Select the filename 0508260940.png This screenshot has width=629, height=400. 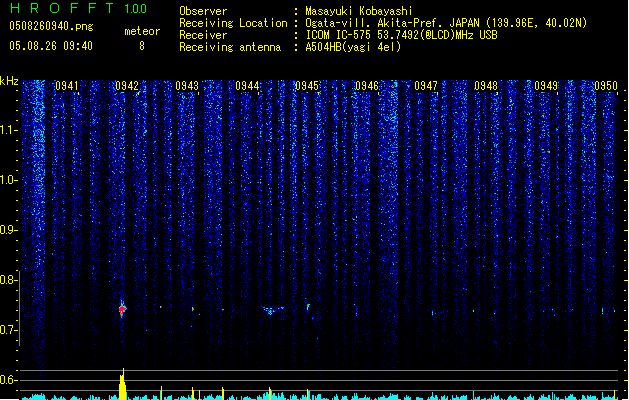click(51, 26)
